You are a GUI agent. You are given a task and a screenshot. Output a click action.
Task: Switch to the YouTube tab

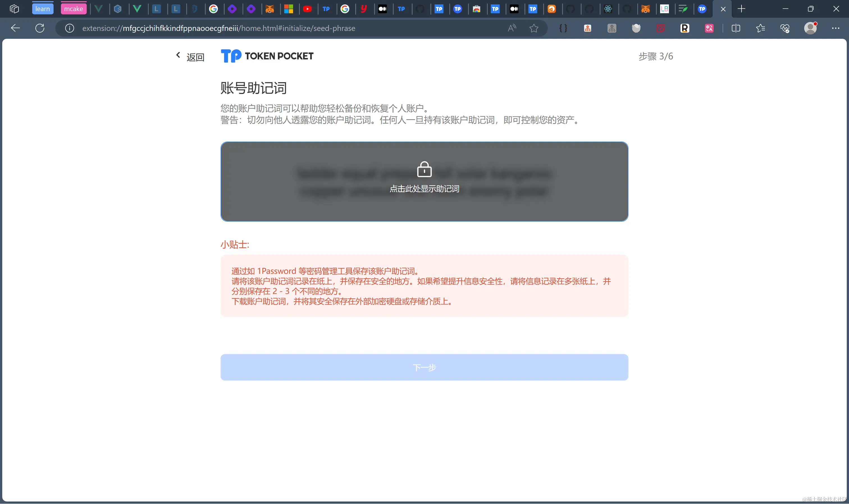(307, 9)
